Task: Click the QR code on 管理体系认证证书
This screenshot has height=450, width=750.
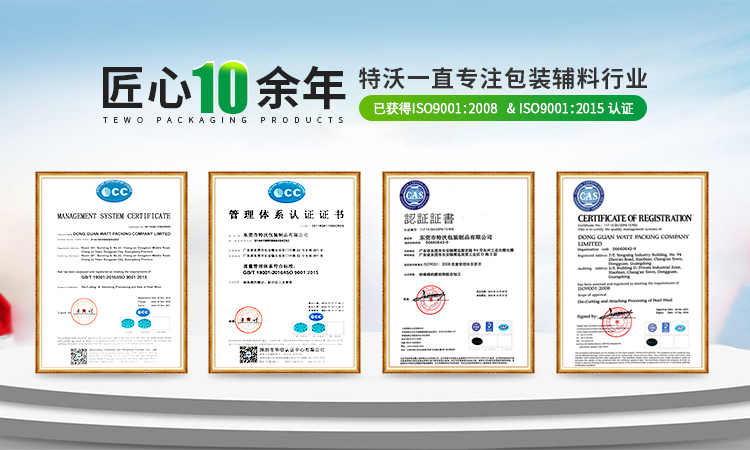Action: (x=248, y=355)
